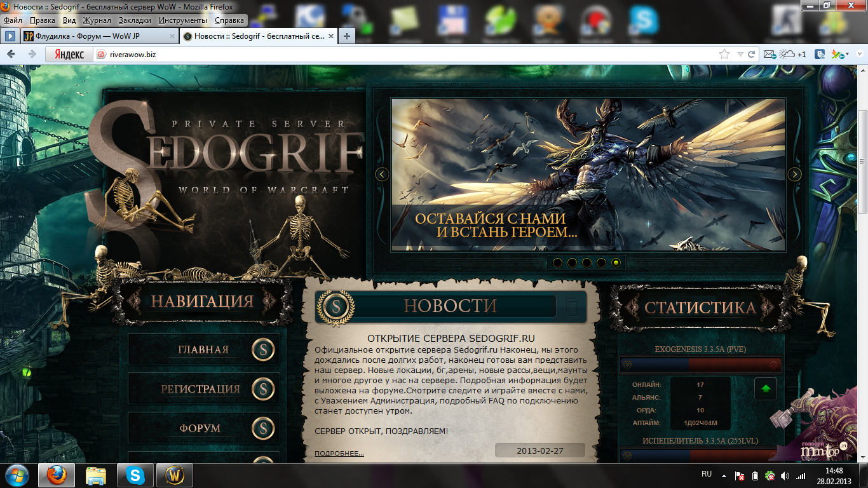This screenshot has height=488, width=868.
Task: Open the Закладки menu
Action: point(136,20)
